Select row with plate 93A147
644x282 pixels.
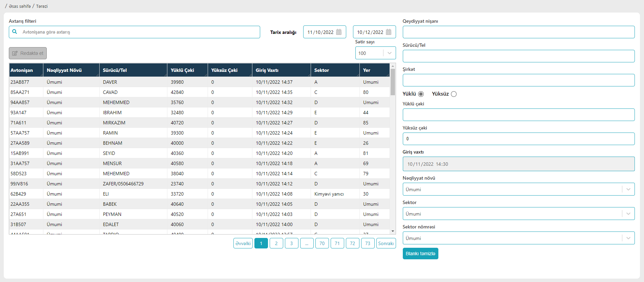[199, 113]
